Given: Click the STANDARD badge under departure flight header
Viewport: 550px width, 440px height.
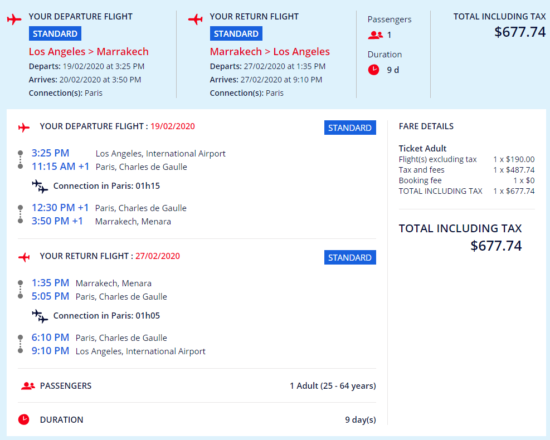Looking at the screenshot, I should pos(55,34).
